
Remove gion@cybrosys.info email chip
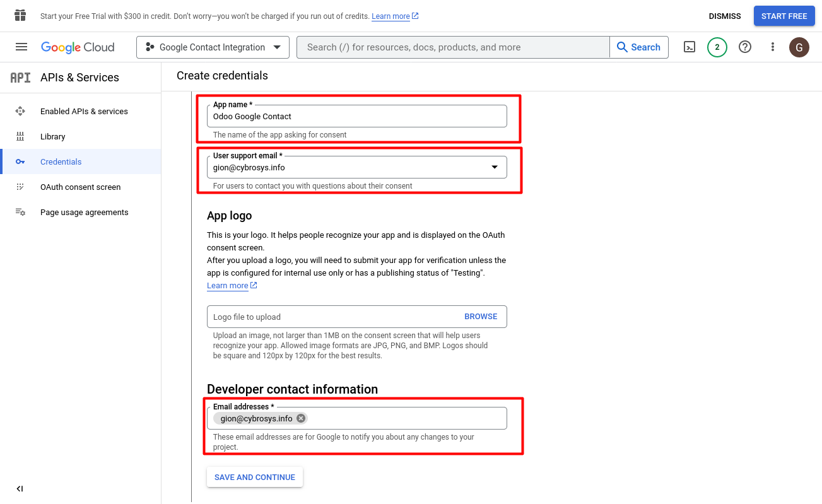301,418
